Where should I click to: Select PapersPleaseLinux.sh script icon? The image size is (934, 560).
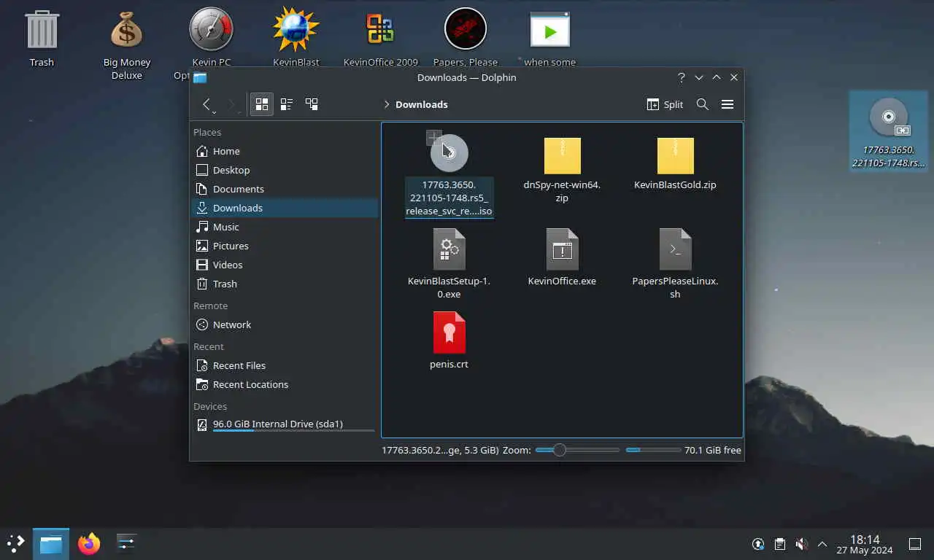tap(675, 249)
